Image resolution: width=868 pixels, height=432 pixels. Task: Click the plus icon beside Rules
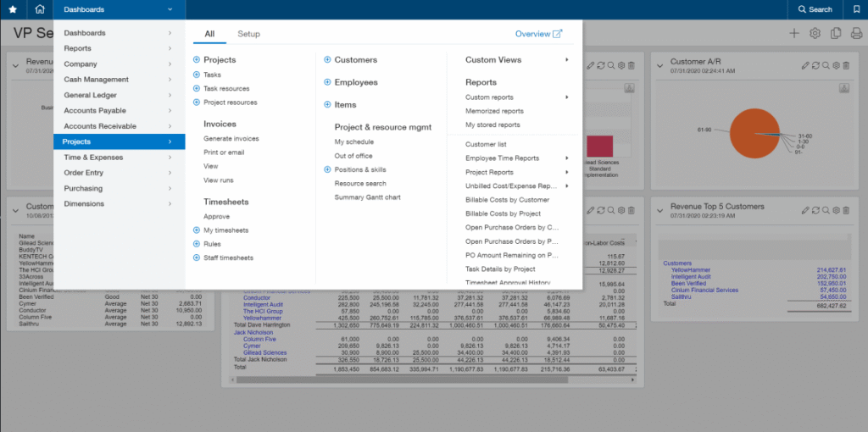[197, 244]
